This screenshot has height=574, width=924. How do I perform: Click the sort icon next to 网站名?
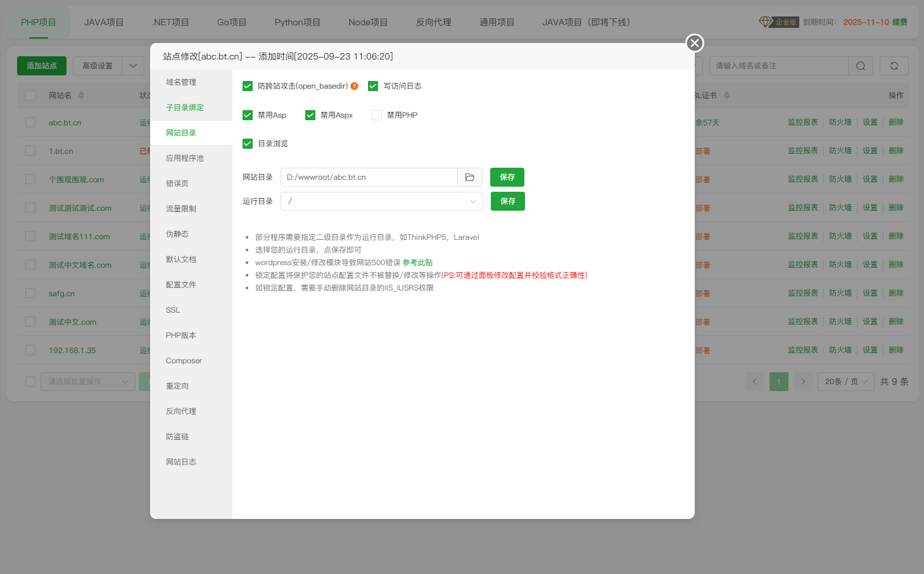click(81, 96)
